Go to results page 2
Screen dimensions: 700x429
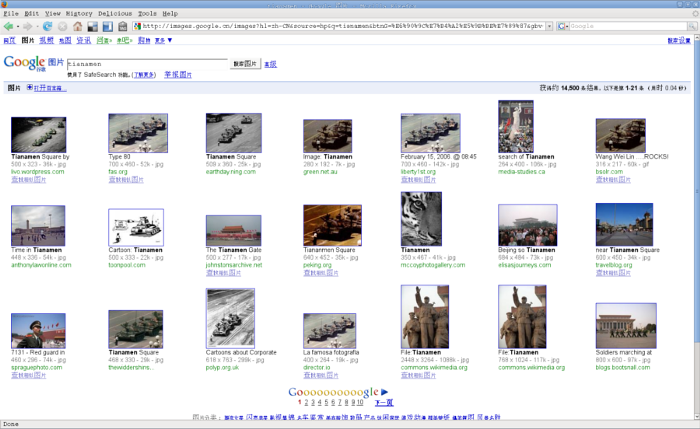(x=306, y=403)
